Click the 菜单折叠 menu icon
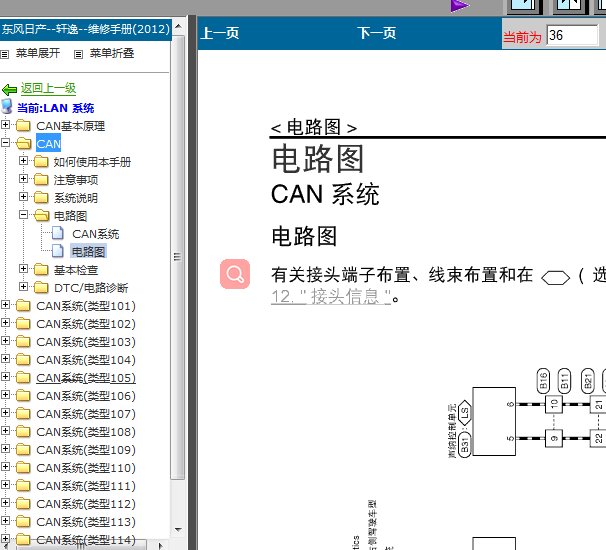The image size is (606, 550). (78, 54)
